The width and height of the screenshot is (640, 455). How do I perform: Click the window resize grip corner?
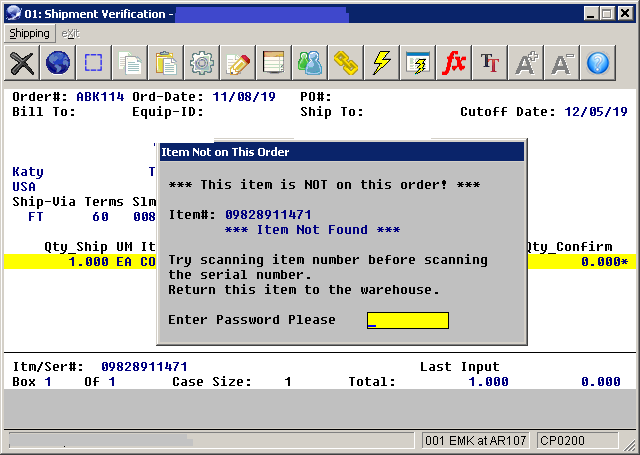point(631,446)
